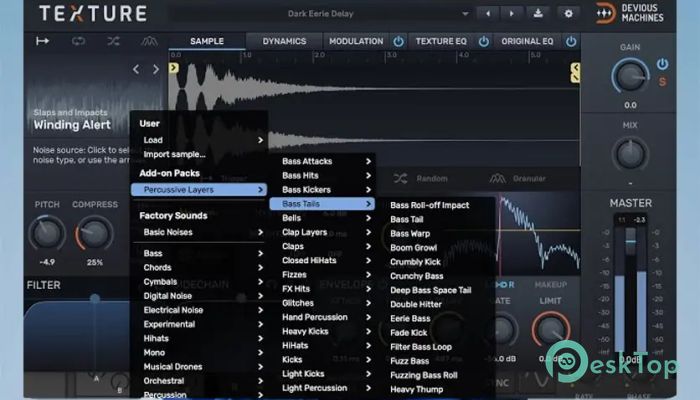
Task: Select Crumbly Kick sample
Action: click(415, 262)
